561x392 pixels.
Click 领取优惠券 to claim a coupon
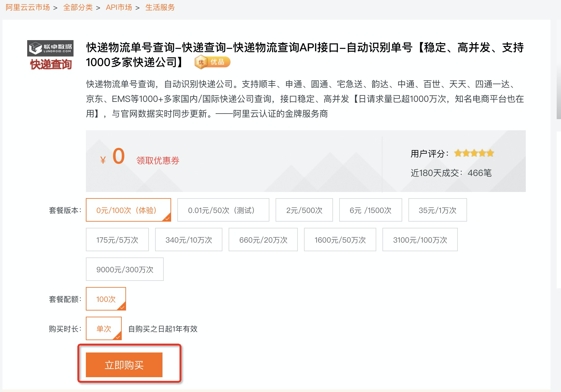point(158,161)
